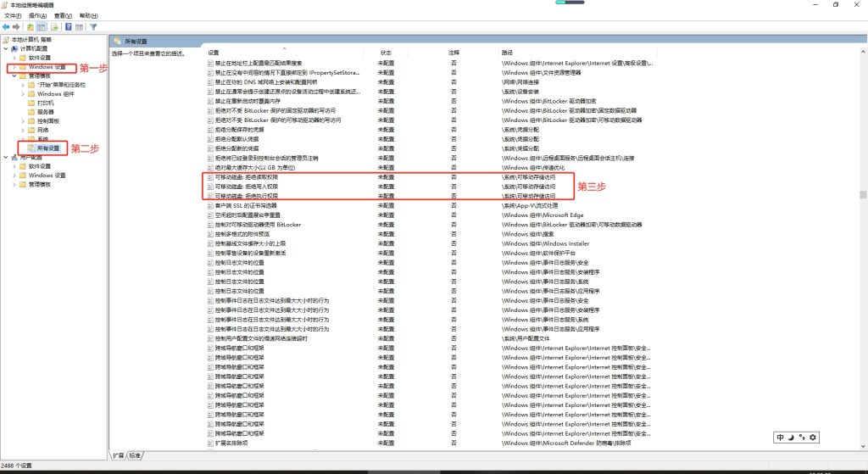The image size is (868, 474).
Task: Click the vertical scrollbar thumb in settings list
Action: [862, 194]
